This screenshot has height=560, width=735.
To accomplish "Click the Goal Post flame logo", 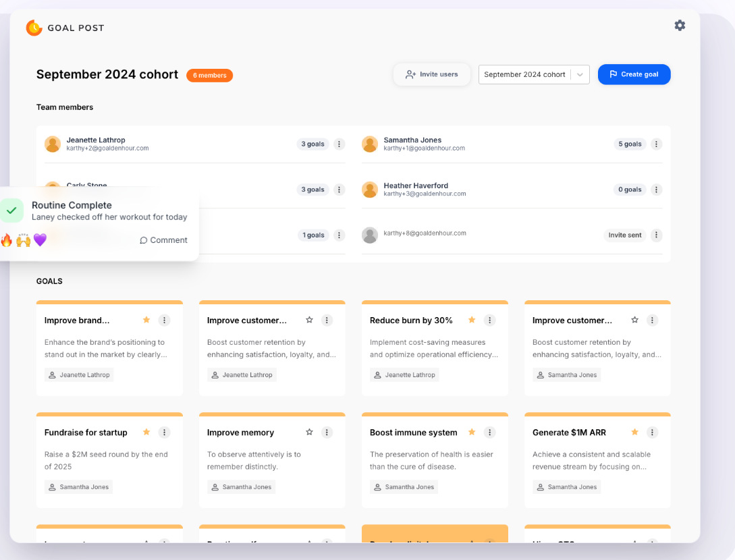I will [x=34, y=28].
